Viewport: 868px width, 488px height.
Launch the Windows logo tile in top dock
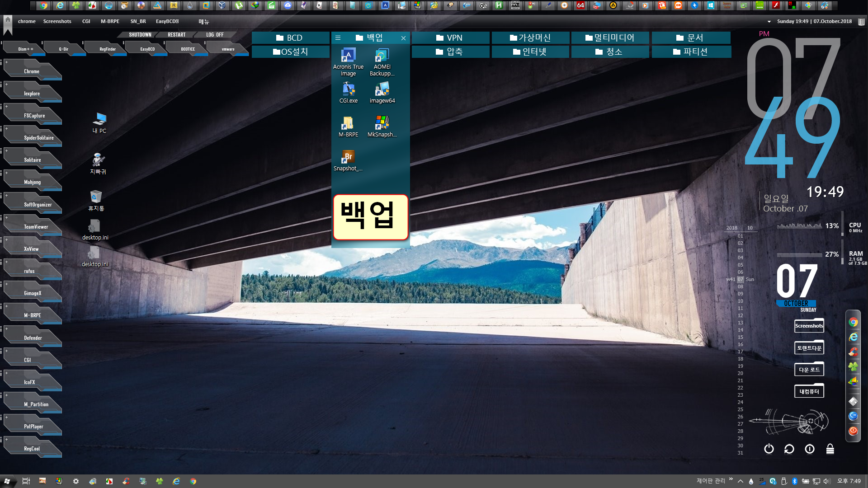click(x=711, y=5)
